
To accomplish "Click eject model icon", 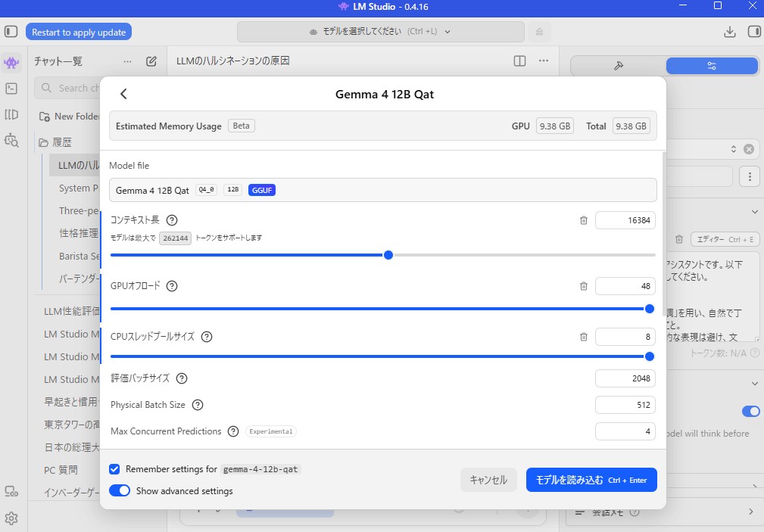I will point(539,32).
